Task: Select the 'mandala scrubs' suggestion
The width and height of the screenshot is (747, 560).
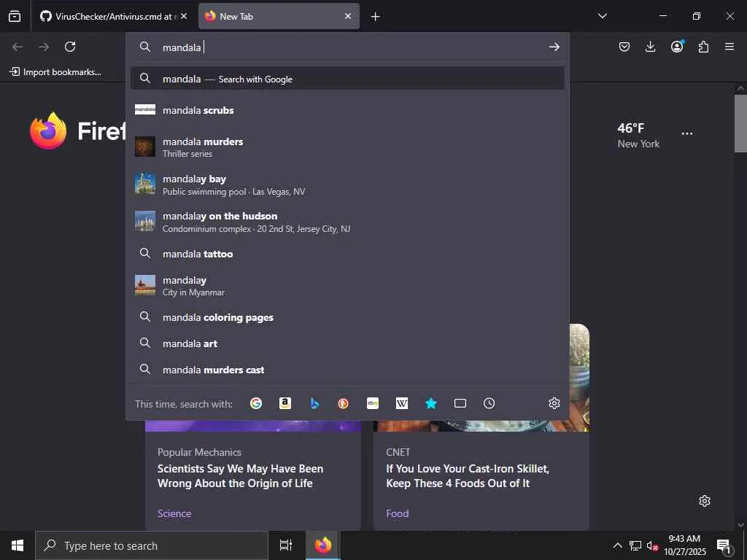Action: 347,110
